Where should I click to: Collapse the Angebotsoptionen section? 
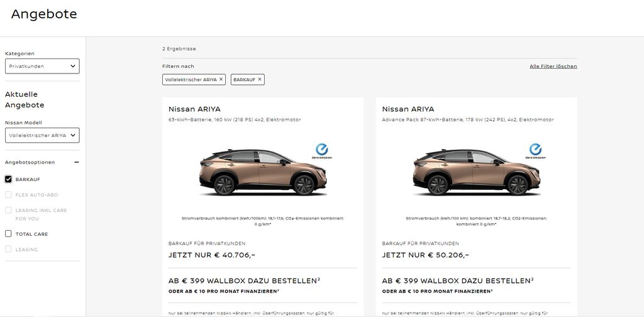click(76, 162)
